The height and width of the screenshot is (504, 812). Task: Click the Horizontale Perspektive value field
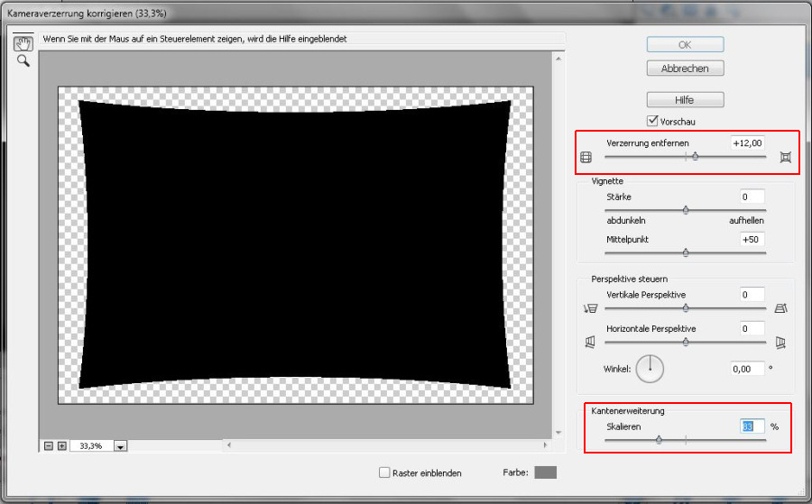tap(752, 328)
